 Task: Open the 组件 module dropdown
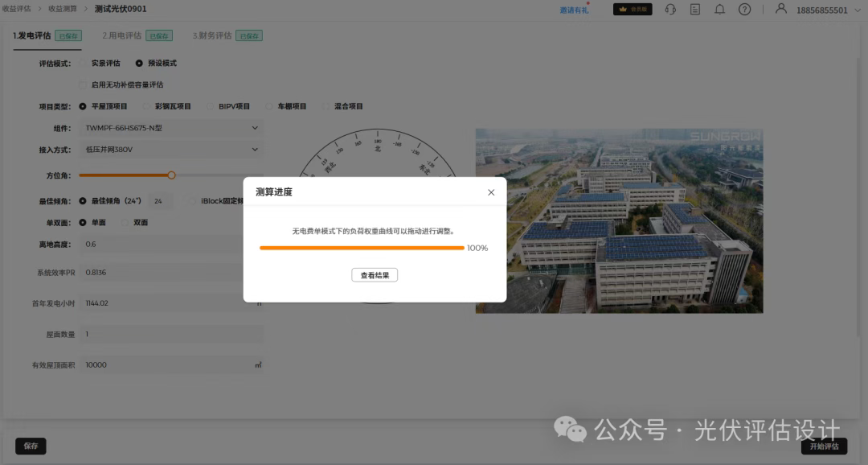(x=172, y=128)
